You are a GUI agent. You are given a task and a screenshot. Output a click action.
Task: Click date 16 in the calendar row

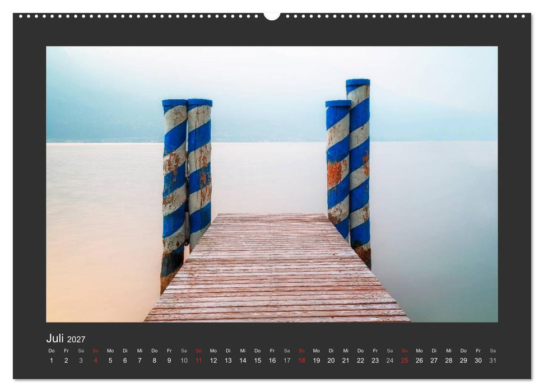click(x=272, y=361)
